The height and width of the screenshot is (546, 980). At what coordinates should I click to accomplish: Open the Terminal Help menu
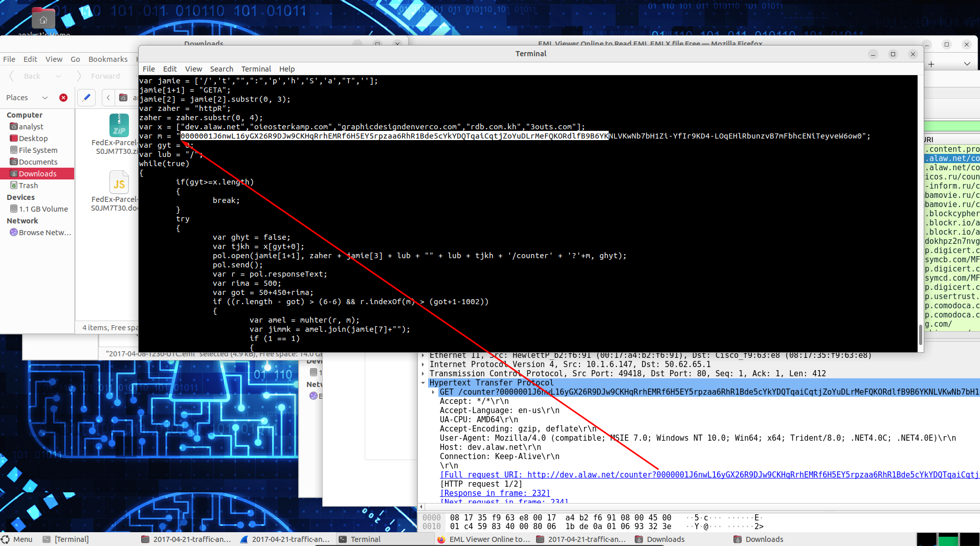coord(287,69)
